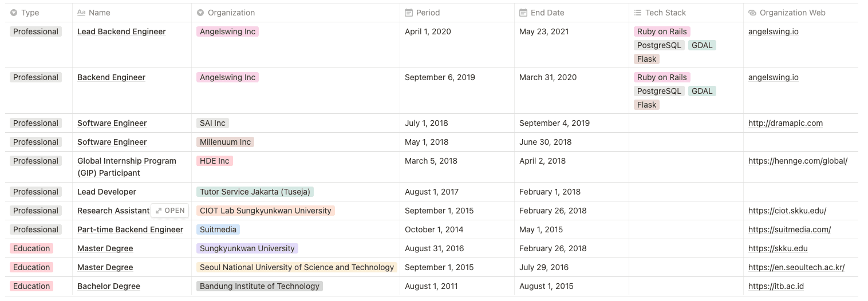This screenshot has height=301, width=868.
Task: Select the Bandung Institute of Technology tag
Action: (x=259, y=286)
